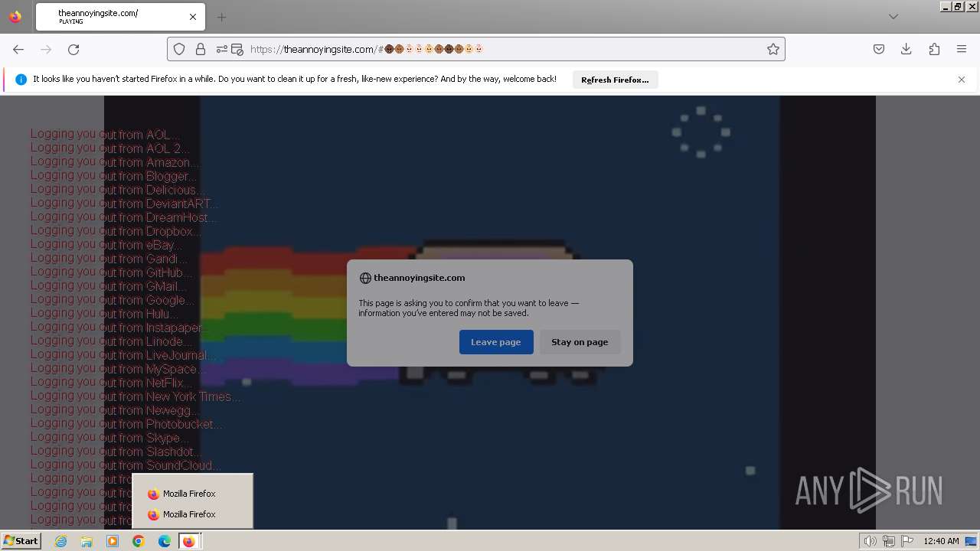980x551 pixels.
Task: Restore down the Firefox window
Action: [957, 6]
